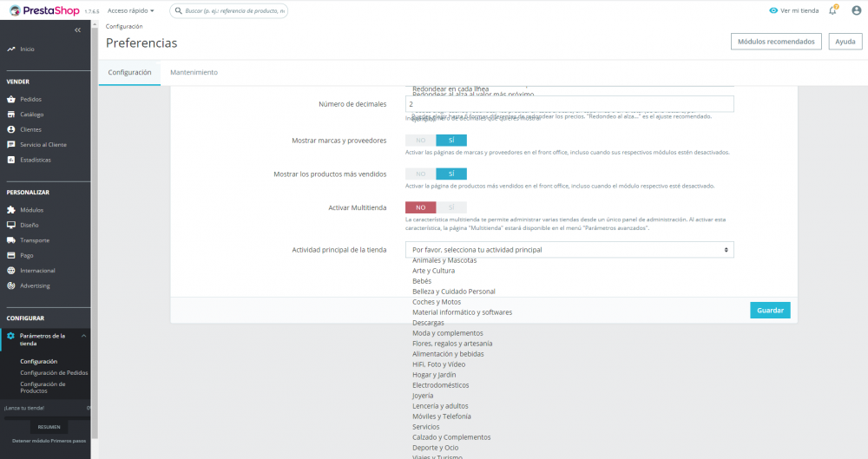Select Móviles y Telefonía option
Viewport: 868px width, 459px height.
(442, 416)
